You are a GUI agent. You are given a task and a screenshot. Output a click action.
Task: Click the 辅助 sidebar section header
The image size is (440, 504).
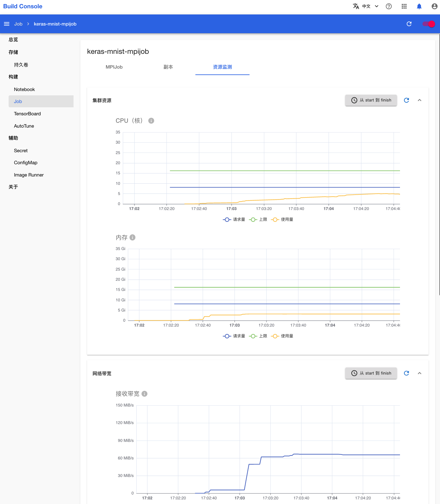coord(13,138)
